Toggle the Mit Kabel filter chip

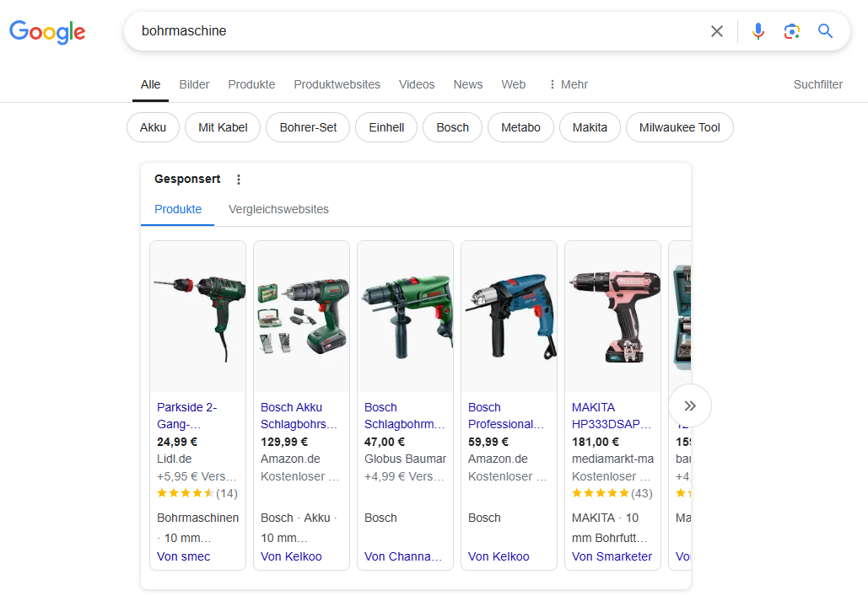(x=223, y=127)
